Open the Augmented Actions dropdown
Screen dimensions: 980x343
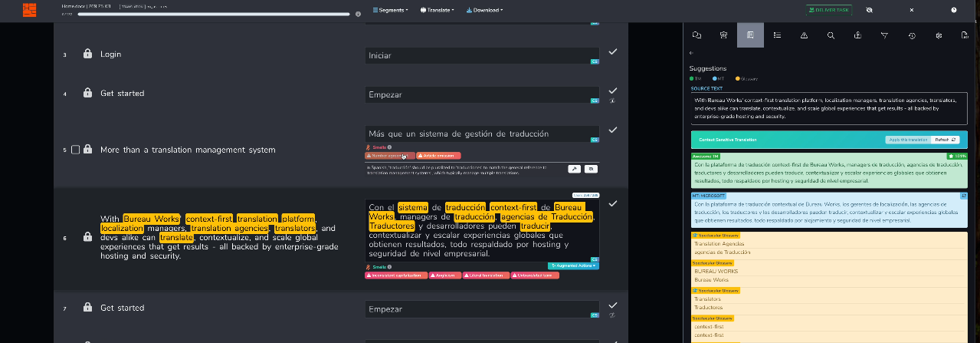click(x=573, y=265)
